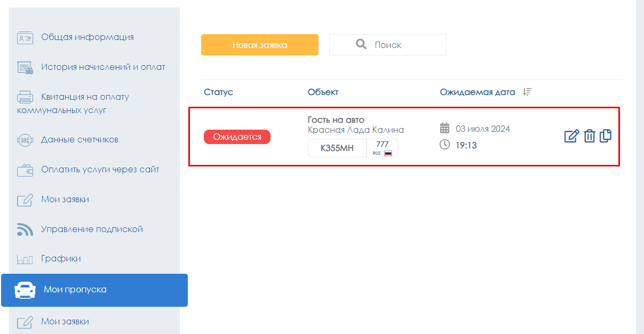Open История начислений и оплат
This screenshot has height=334, width=644.
point(103,67)
